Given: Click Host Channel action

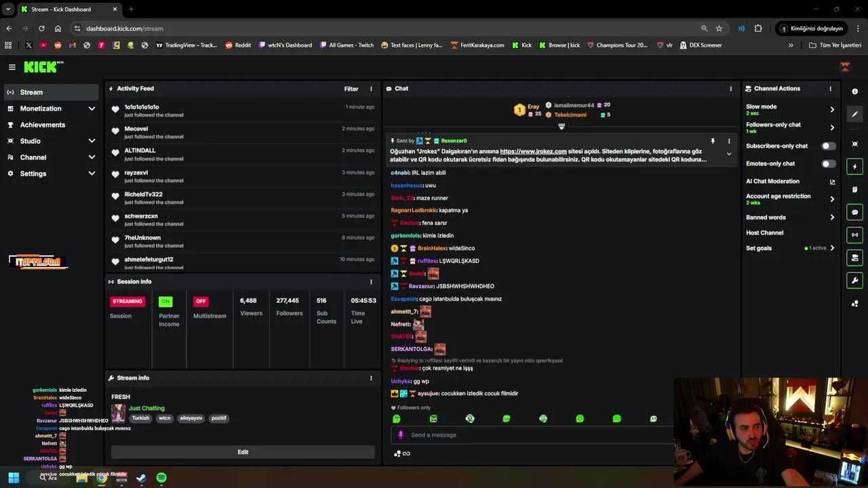Looking at the screenshot, I should click(x=764, y=232).
